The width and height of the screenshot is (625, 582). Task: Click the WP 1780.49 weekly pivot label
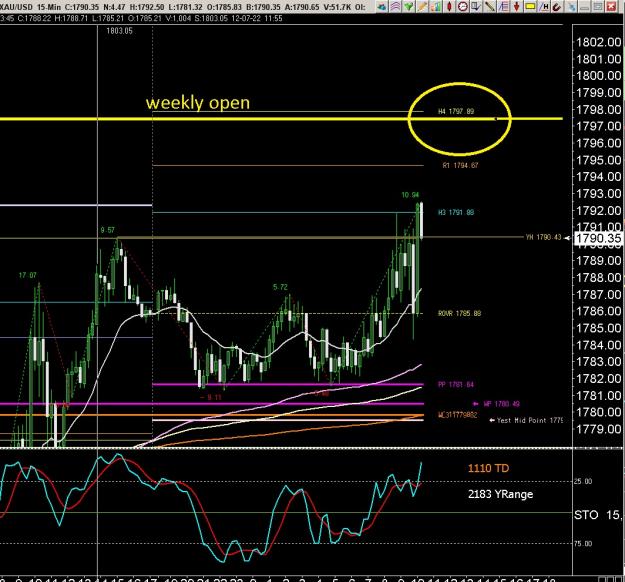click(x=501, y=404)
